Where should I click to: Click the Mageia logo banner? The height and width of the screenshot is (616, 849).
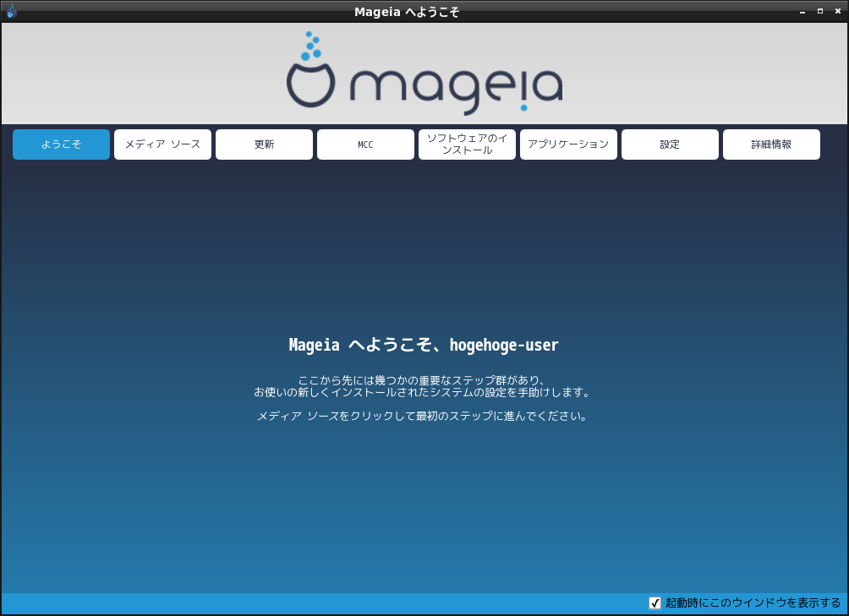point(424,74)
